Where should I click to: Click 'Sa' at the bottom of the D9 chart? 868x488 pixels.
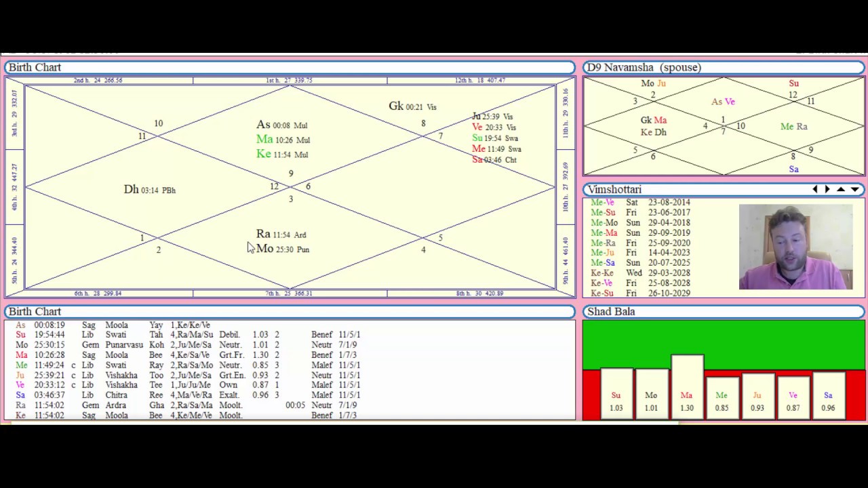pos(793,169)
